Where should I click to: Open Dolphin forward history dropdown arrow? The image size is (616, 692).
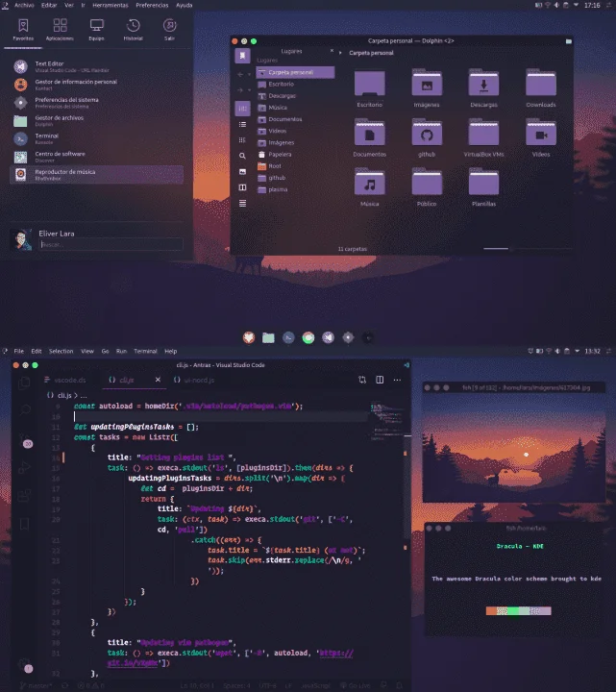249,90
